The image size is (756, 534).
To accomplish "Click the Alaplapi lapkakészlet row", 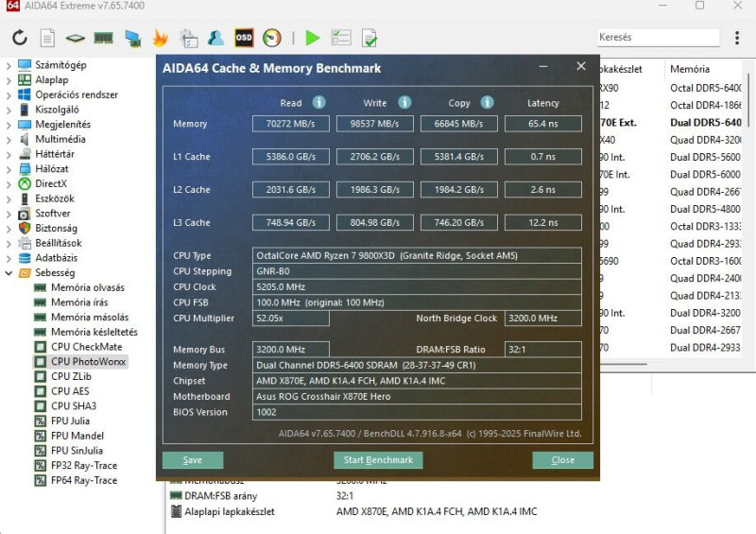I will pos(353,511).
